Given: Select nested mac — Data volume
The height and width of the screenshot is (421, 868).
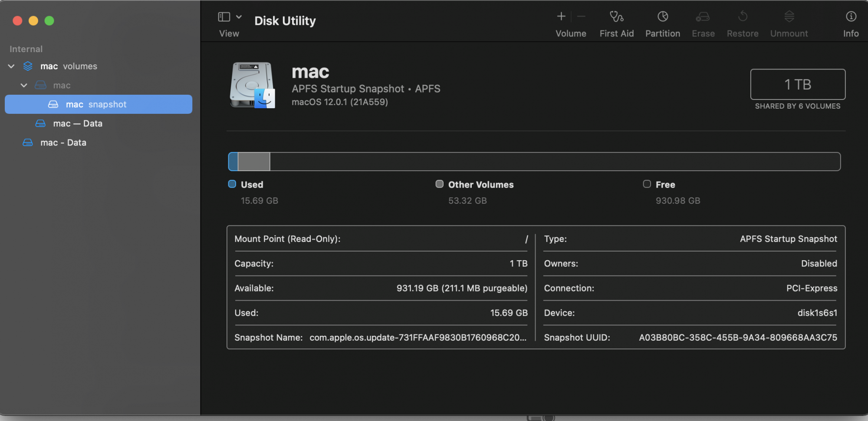Looking at the screenshot, I should (x=99, y=123).
